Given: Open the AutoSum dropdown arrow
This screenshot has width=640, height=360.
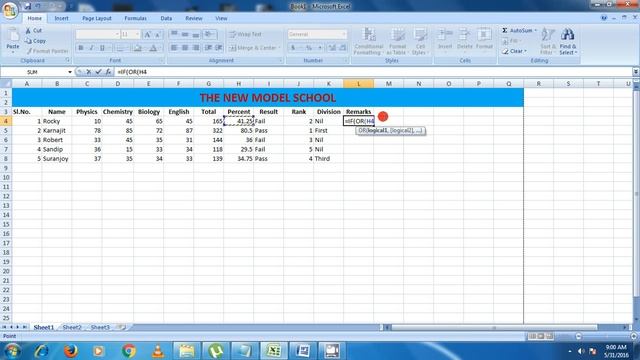Looking at the screenshot, I should (x=536, y=31).
